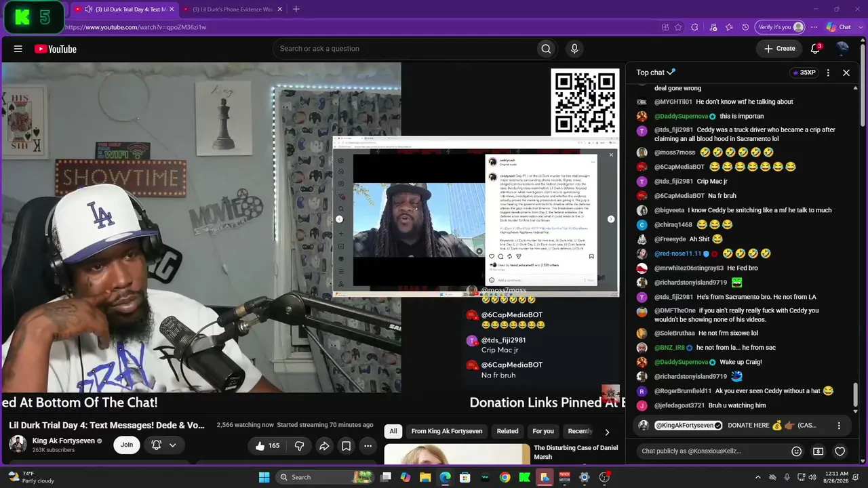Mute the Lil Durk Trial tab audio

tap(88, 9)
